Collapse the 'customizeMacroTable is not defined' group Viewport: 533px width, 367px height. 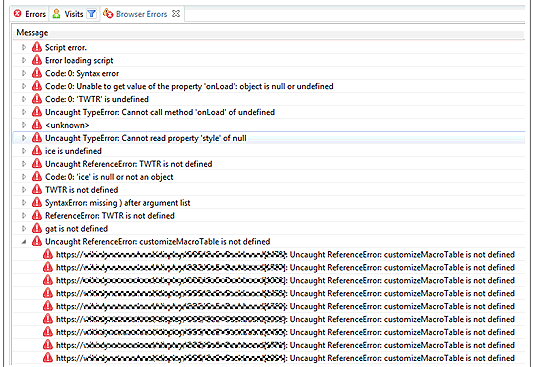pyautogui.click(x=24, y=242)
